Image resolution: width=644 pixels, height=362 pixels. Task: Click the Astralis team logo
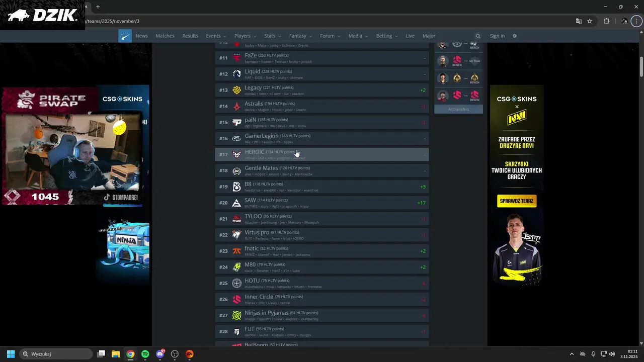[x=236, y=106]
